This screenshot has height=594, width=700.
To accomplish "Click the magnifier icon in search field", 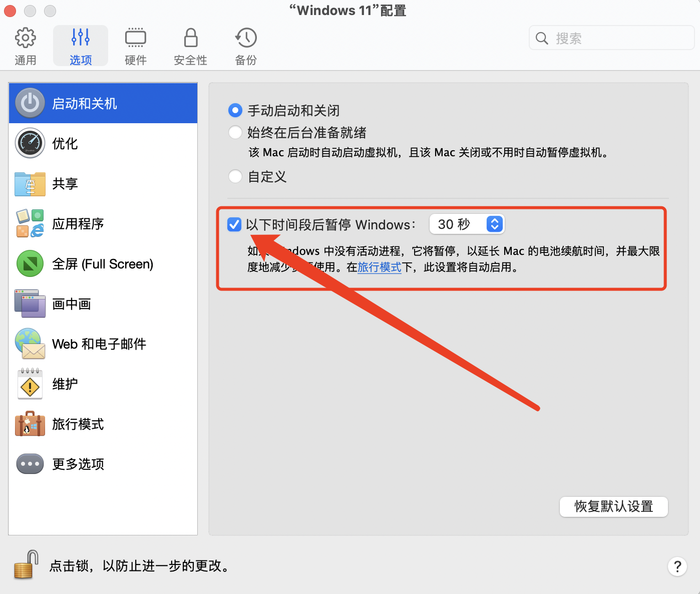I will click(x=542, y=38).
